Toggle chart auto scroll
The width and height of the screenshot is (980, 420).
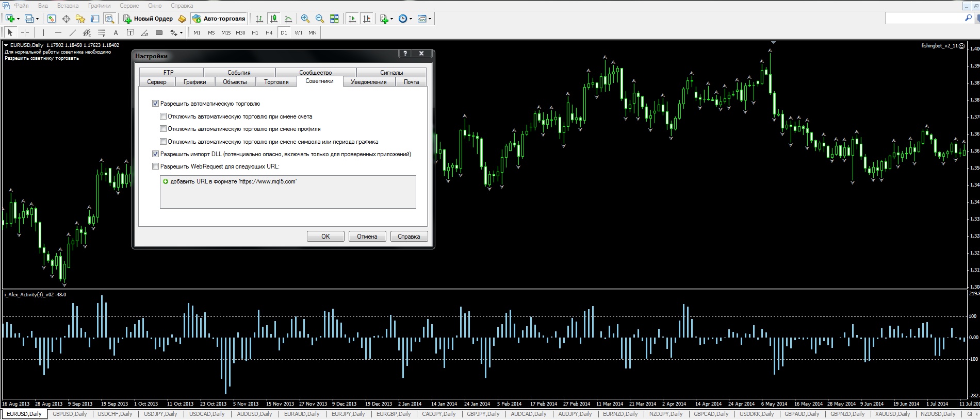tap(352, 19)
